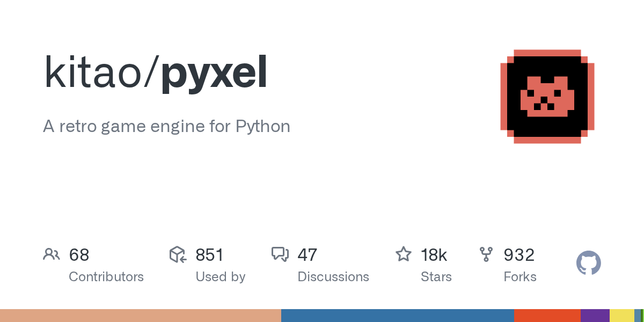Select the purple segment of language bar
Image resolution: width=644 pixels, height=322 pixels.
click(595, 316)
